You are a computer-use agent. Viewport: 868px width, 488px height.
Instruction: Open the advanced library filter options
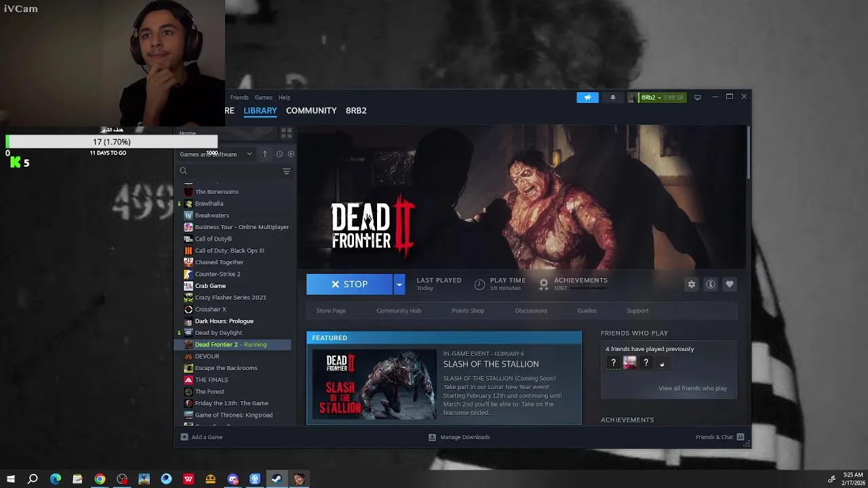286,171
